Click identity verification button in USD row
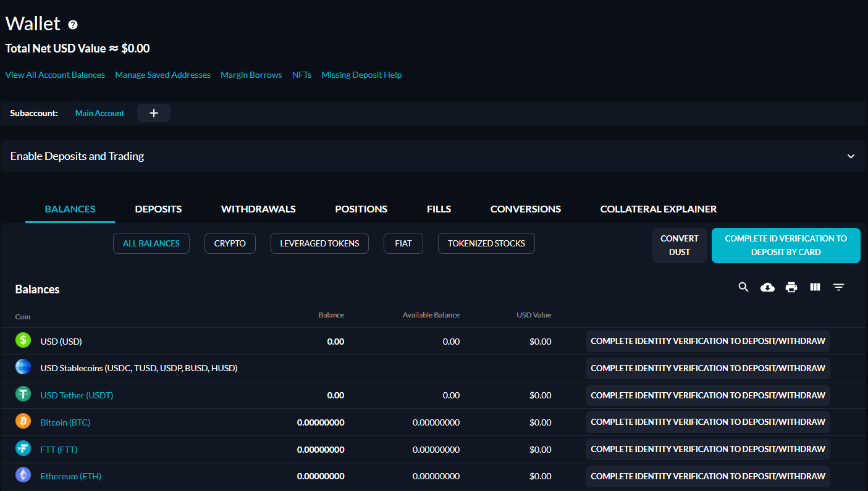The width and height of the screenshot is (868, 491). click(708, 341)
